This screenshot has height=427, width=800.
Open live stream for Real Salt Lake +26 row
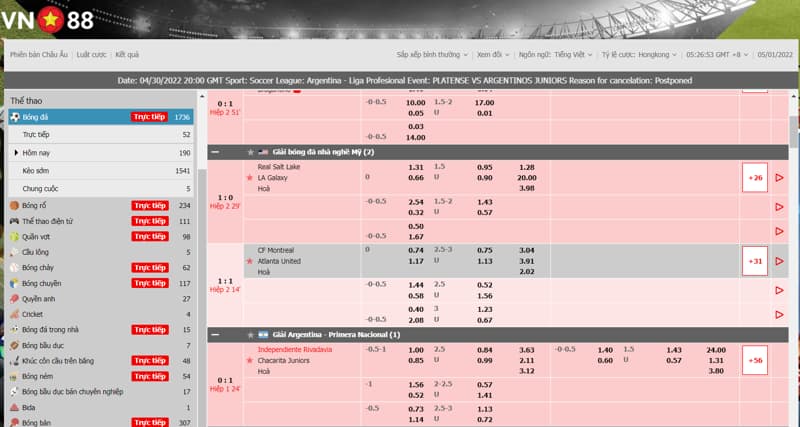(x=779, y=178)
